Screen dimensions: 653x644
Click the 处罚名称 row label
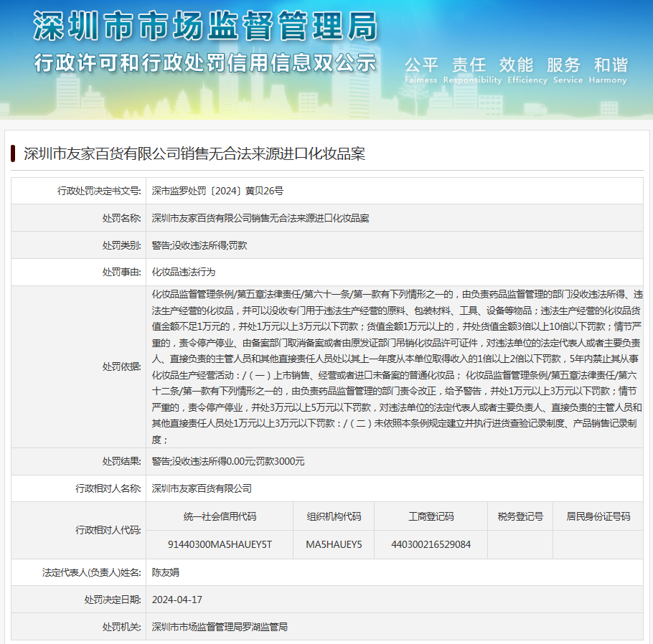[x=121, y=218]
